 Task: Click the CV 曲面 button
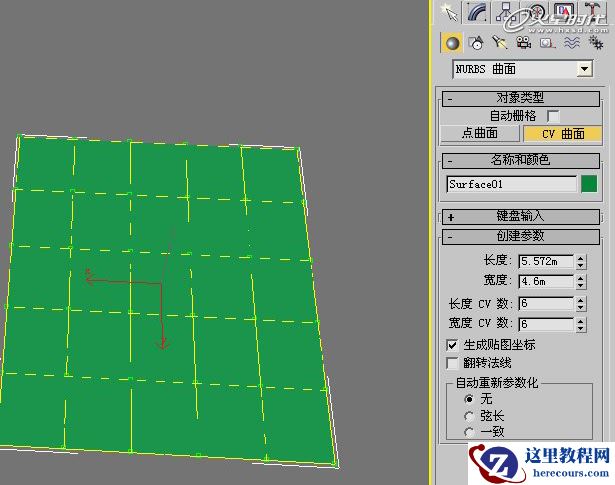tap(562, 134)
